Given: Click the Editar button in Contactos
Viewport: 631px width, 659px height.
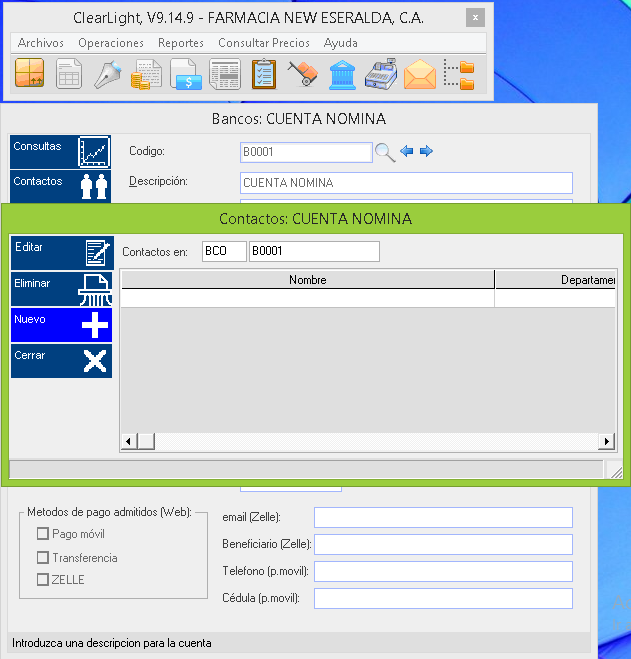Looking at the screenshot, I should coord(62,253).
